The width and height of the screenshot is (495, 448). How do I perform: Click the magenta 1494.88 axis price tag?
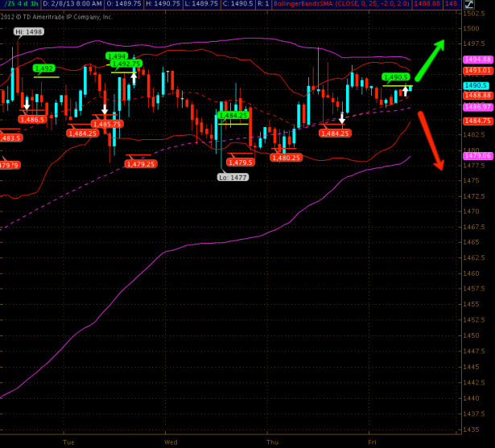pos(477,60)
